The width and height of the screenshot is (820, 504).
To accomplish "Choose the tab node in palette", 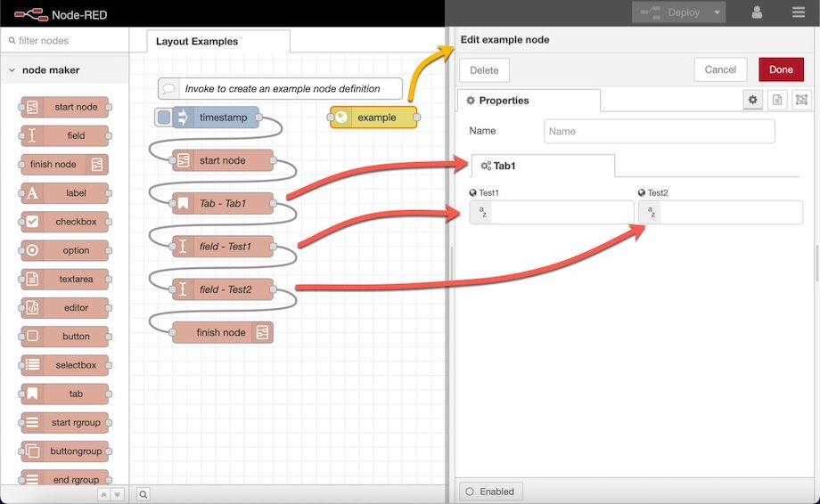I will click(x=65, y=394).
